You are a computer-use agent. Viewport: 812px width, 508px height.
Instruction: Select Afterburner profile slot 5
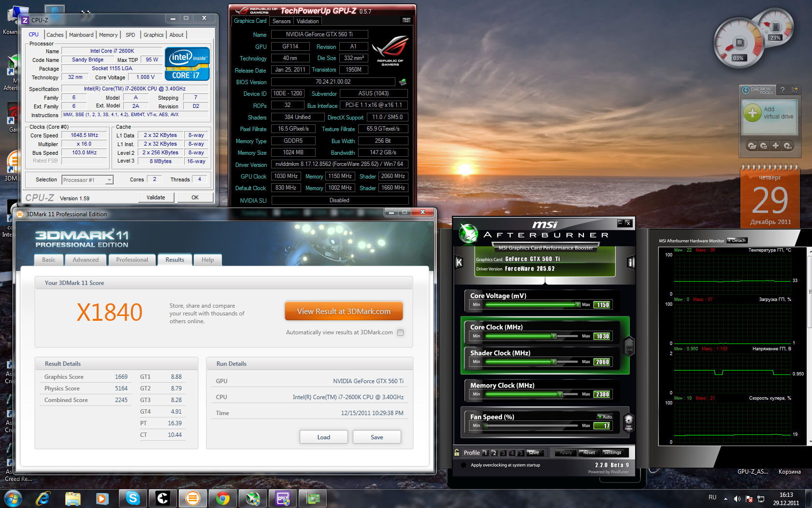521,453
